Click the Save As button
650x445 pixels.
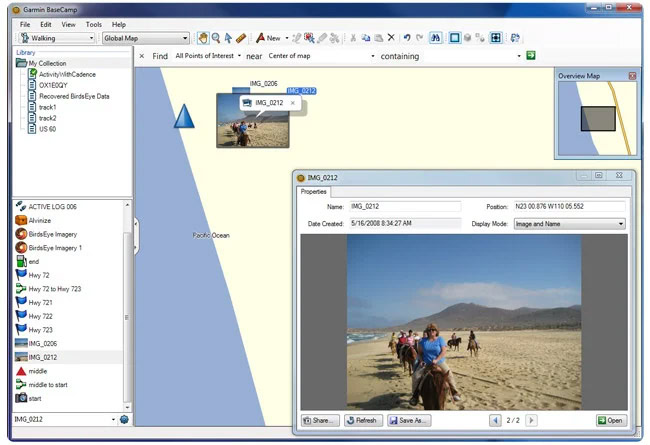409,421
